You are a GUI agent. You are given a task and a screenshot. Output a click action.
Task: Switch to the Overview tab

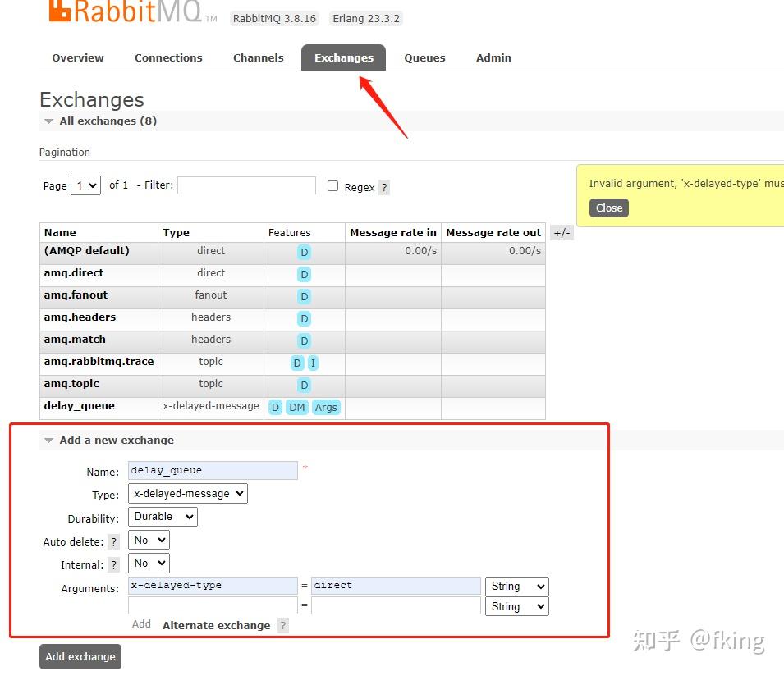tap(77, 57)
